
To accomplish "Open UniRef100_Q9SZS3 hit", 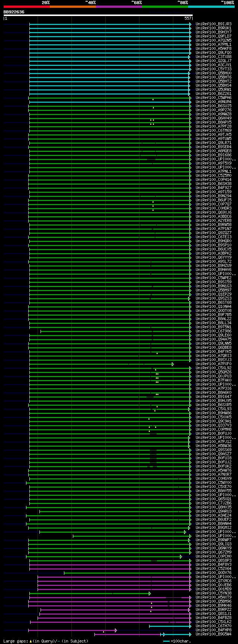I will coord(213,299).
